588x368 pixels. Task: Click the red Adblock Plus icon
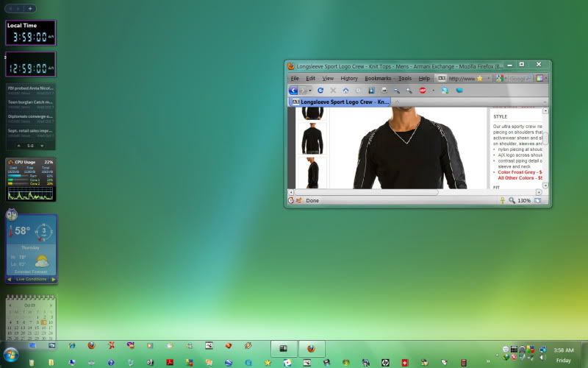pyautogui.click(x=423, y=91)
